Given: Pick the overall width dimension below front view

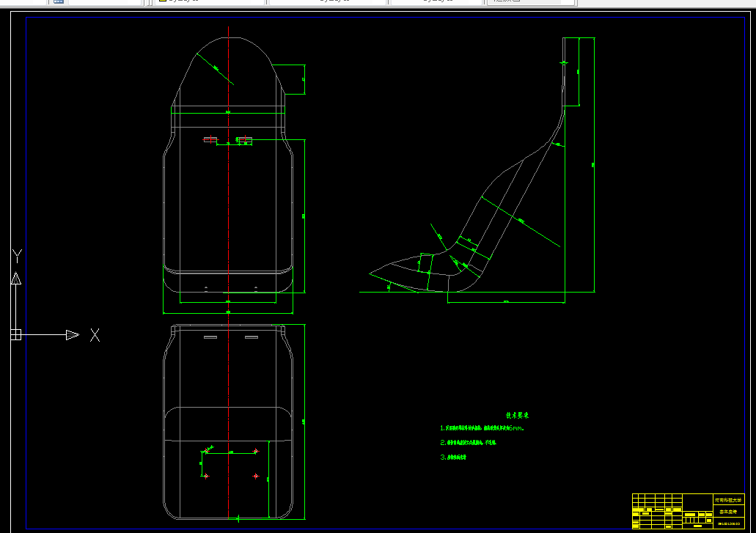Looking at the screenshot, I should (228, 313).
